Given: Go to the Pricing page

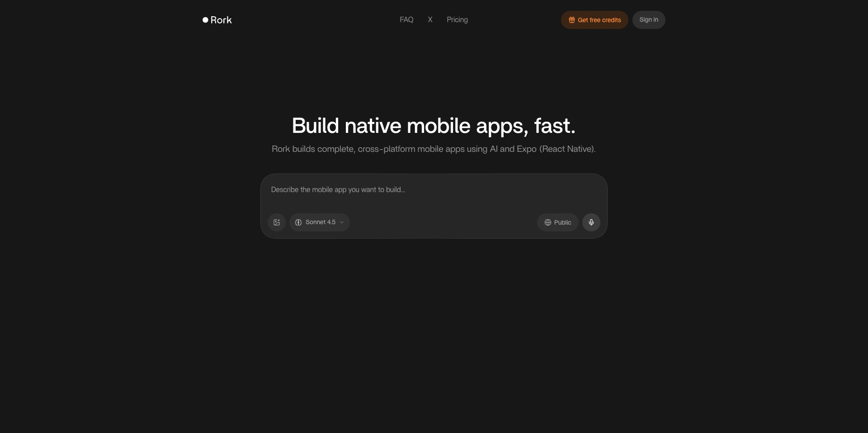Looking at the screenshot, I should [457, 20].
